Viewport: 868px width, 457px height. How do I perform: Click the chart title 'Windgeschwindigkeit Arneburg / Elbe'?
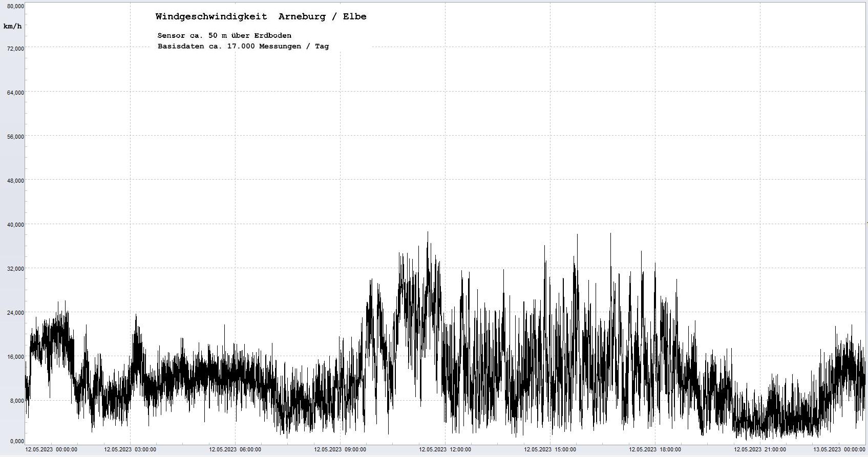[x=261, y=16]
